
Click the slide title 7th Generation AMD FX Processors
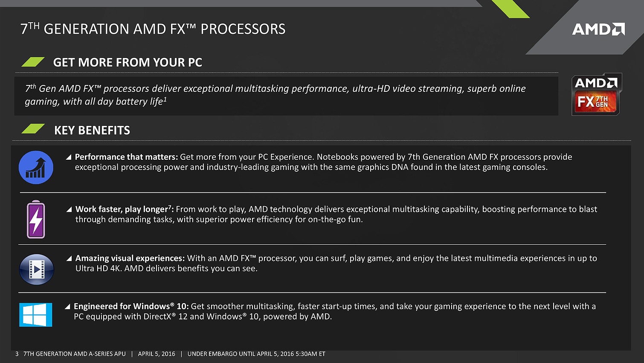tap(153, 29)
